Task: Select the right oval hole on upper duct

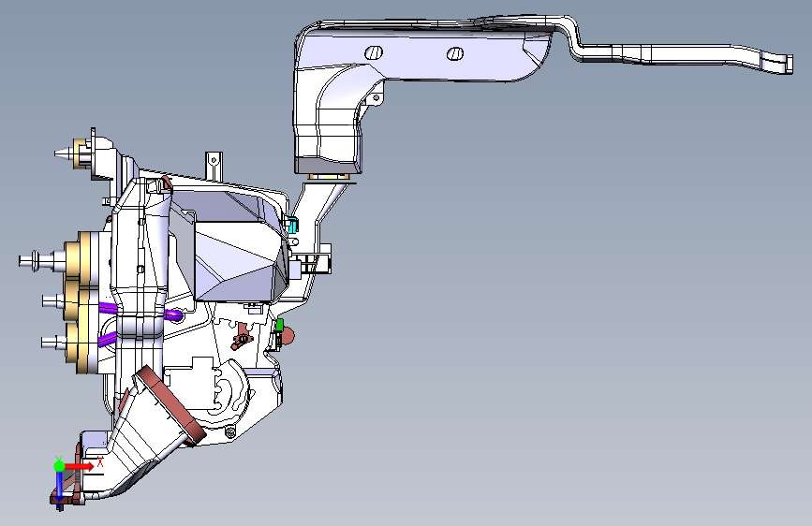Action: point(454,53)
